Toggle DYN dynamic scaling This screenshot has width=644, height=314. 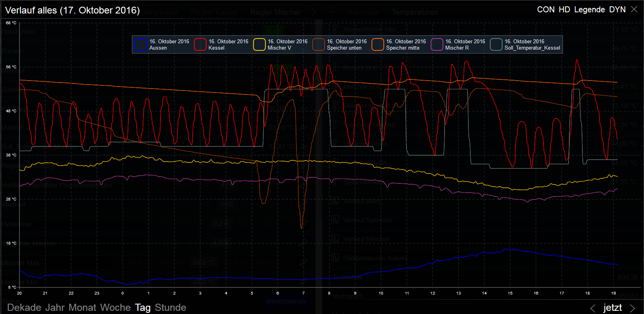click(617, 10)
